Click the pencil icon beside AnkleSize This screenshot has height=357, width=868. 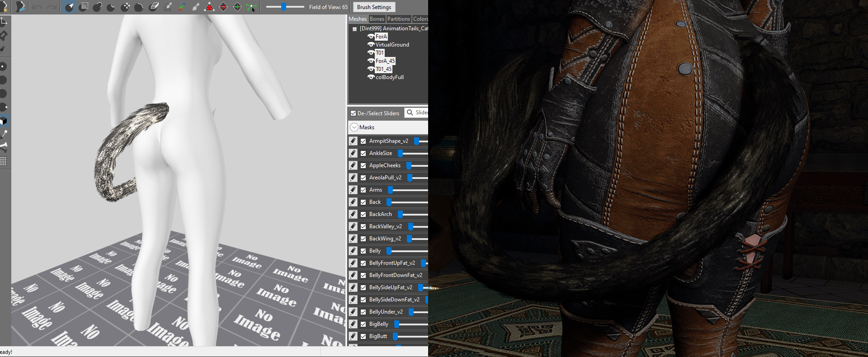click(353, 153)
